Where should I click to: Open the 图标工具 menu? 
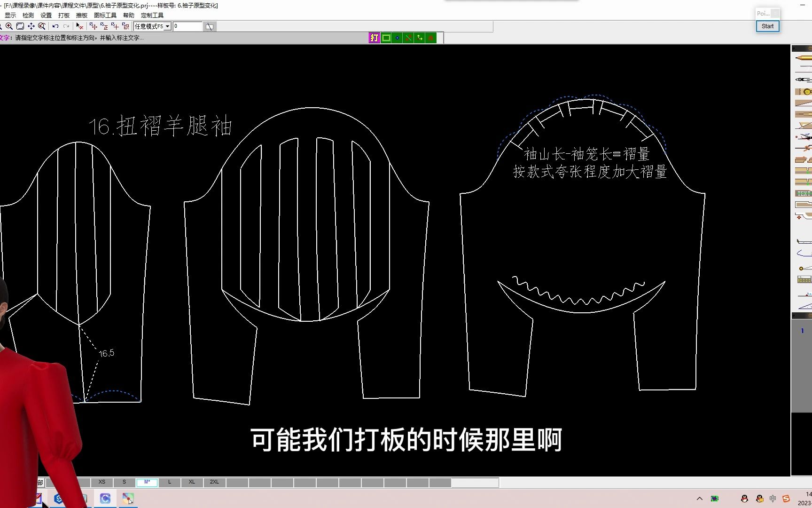click(105, 16)
